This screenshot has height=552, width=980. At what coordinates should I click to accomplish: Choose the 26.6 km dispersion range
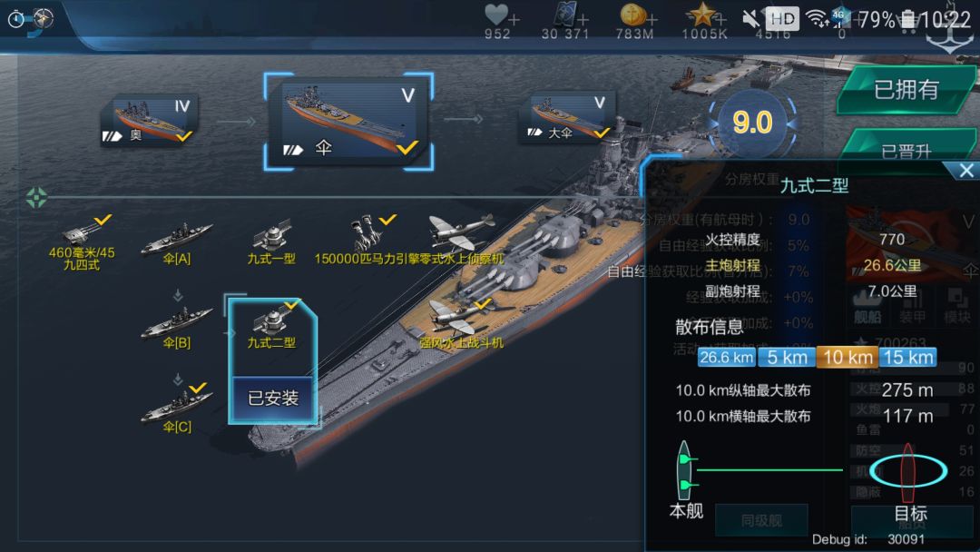pos(726,358)
